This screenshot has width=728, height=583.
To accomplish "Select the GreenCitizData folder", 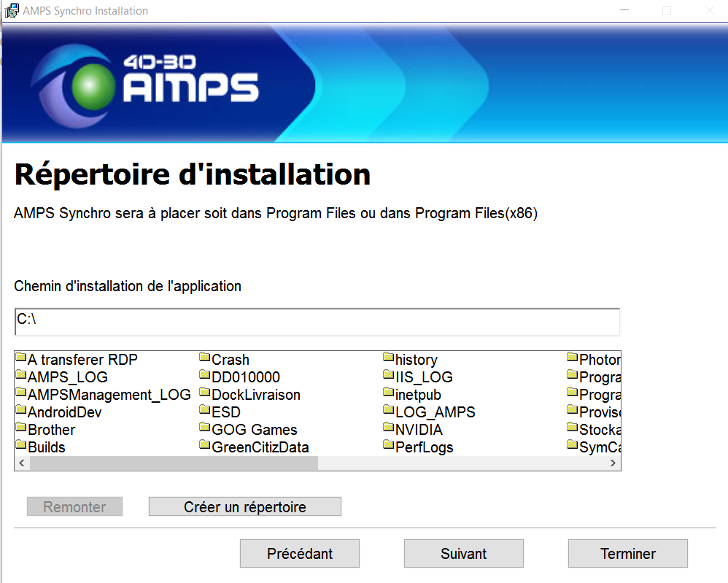I will (260, 447).
